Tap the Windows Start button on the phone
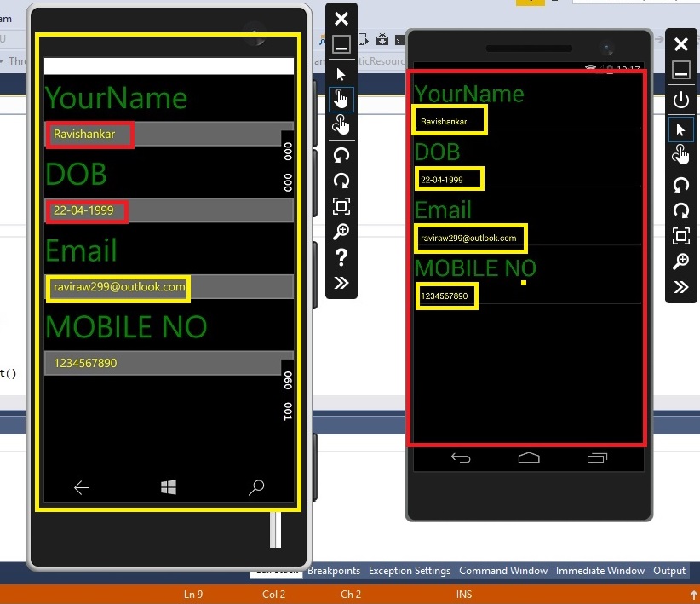The width and height of the screenshot is (700, 604). (x=168, y=486)
